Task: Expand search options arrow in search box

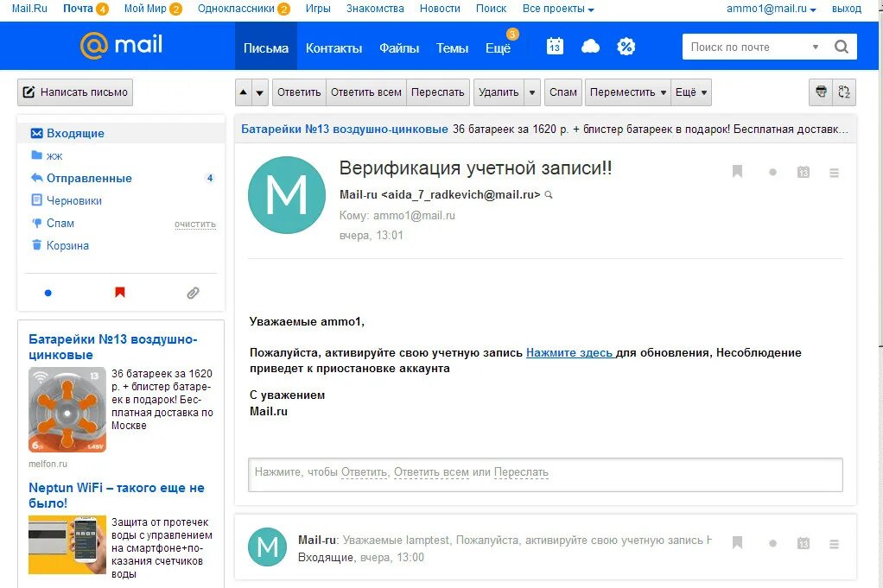Action: [815, 47]
